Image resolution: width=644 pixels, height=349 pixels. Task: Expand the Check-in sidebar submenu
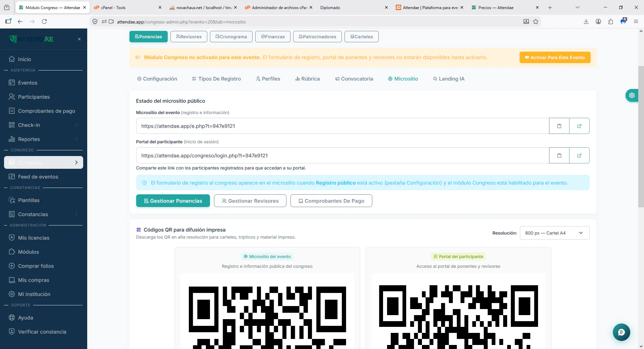click(x=44, y=125)
